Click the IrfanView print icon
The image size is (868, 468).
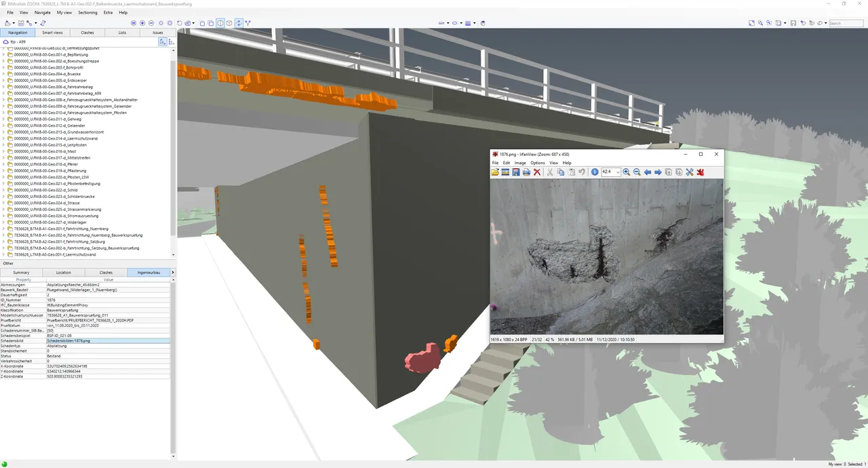pyautogui.click(x=526, y=172)
